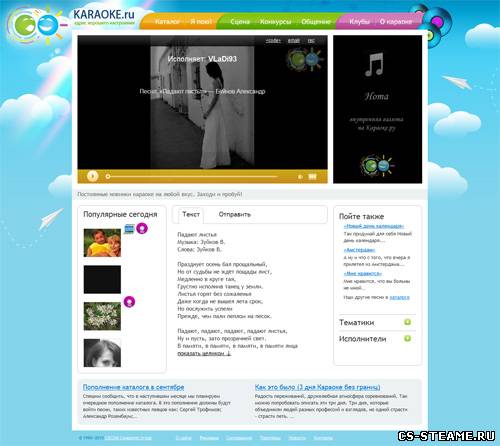Click the music note icon in Nota banner
This screenshot has width=500, height=446.
tap(374, 64)
